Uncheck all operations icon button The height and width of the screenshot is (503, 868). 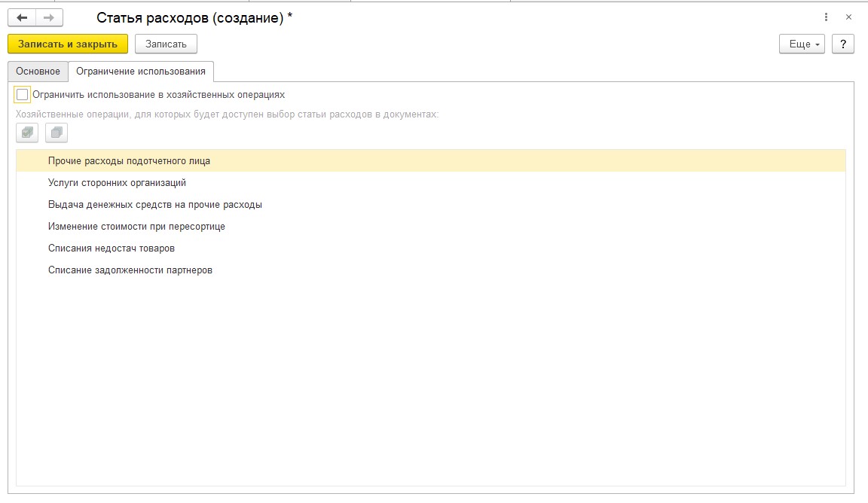57,133
